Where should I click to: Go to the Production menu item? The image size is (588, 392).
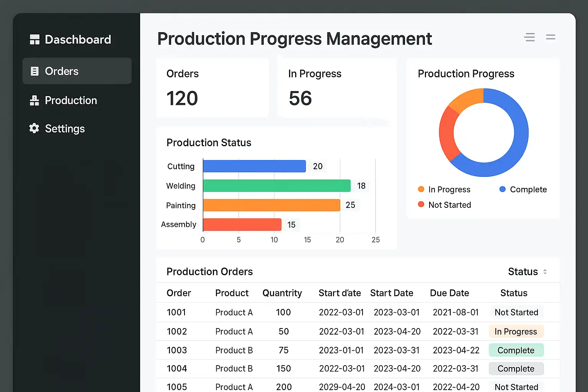(71, 100)
